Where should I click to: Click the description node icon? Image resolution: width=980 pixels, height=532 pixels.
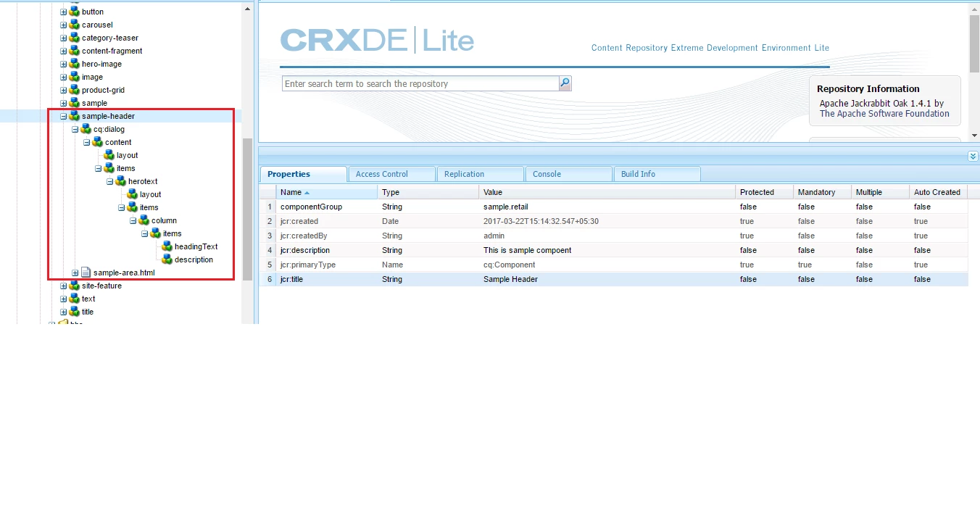point(167,259)
